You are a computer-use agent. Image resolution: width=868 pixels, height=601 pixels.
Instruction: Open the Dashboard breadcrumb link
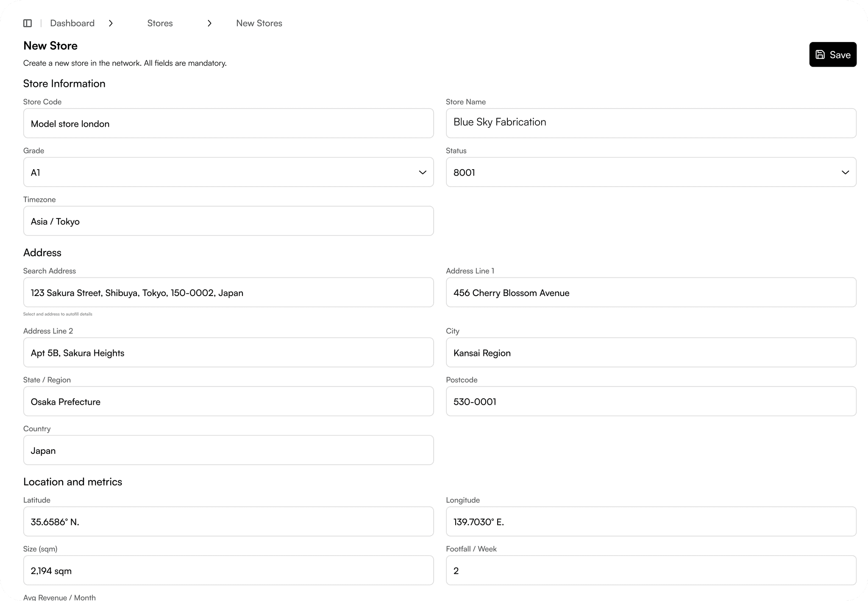(72, 23)
